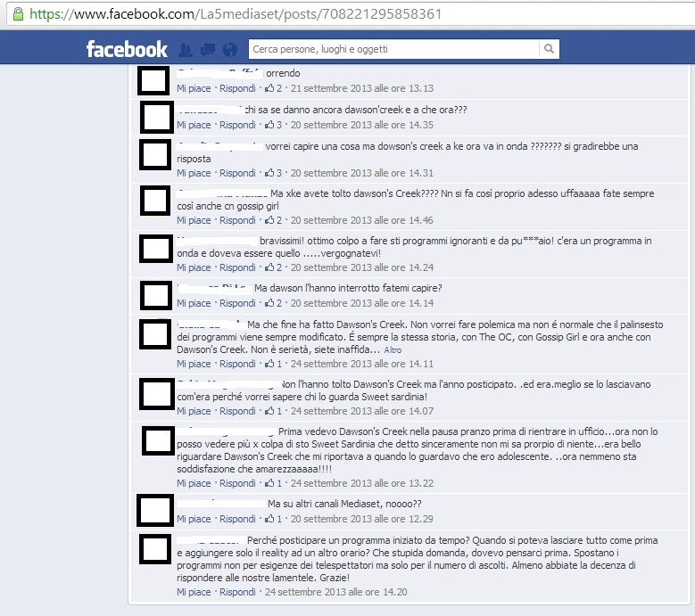
Task: Like the 'orrendo' comment with Mi piace
Action: (194, 88)
